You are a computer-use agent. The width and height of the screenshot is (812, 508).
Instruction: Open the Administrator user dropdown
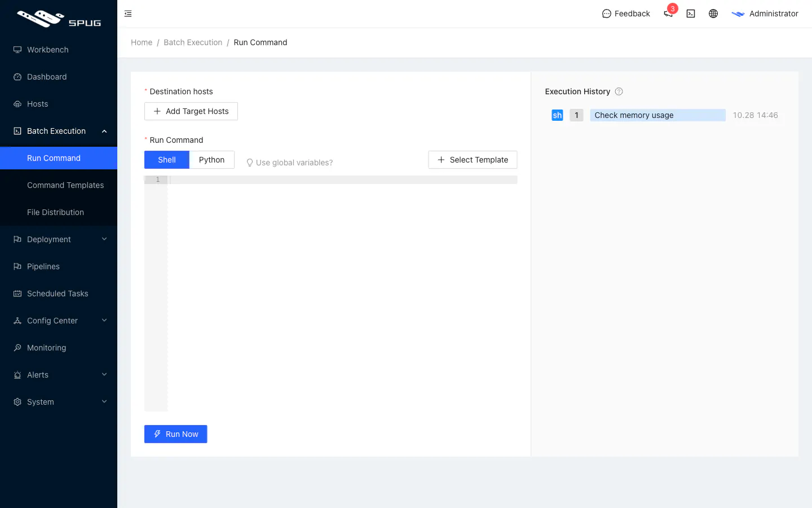pyautogui.click(x=765, y=14)
